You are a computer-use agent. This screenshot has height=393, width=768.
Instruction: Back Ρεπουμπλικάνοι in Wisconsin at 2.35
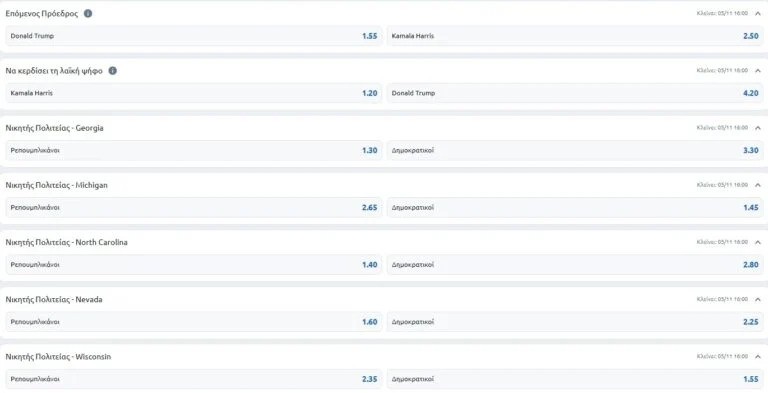click(193, 379)
